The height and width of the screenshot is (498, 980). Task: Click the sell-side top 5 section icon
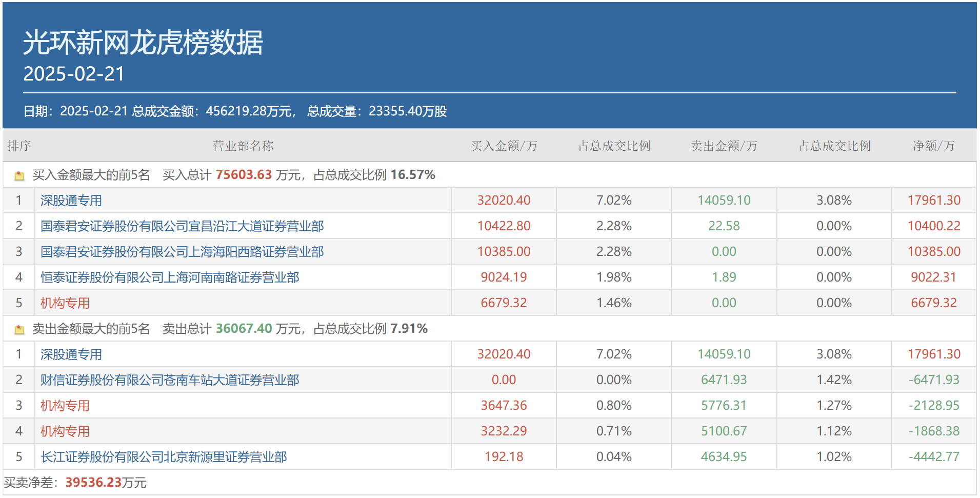[19, 330]
